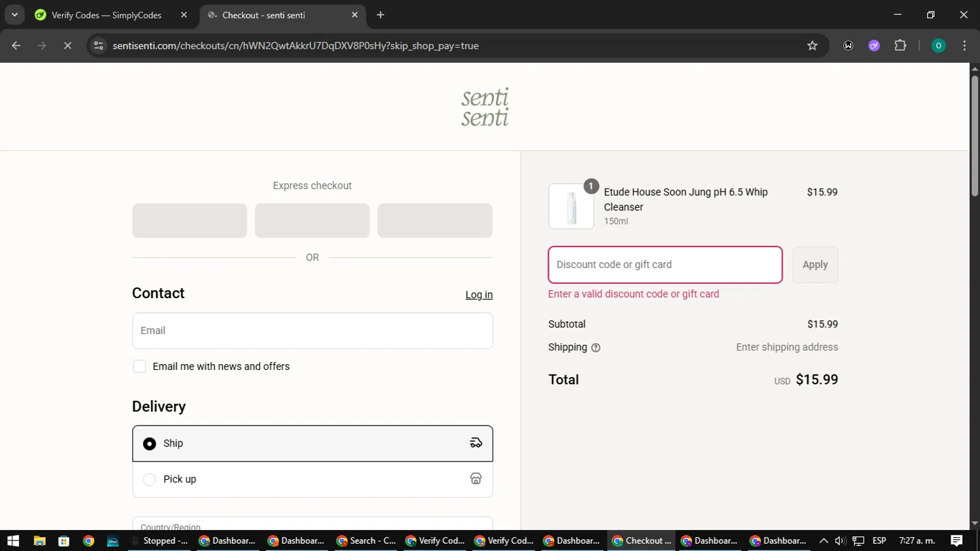The width and height of the screenshot is (980, 551).
Task: Click the address bar URL
Action: (295, 46)
